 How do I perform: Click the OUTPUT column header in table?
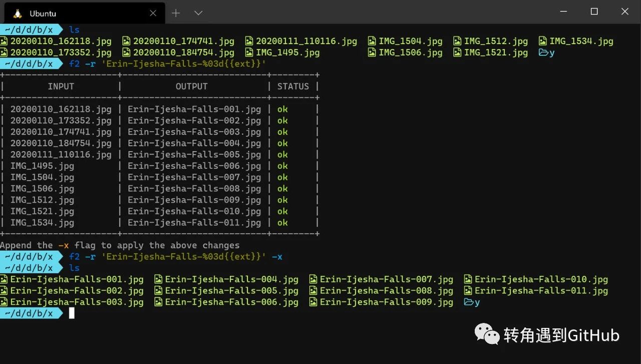coord(191,87)
